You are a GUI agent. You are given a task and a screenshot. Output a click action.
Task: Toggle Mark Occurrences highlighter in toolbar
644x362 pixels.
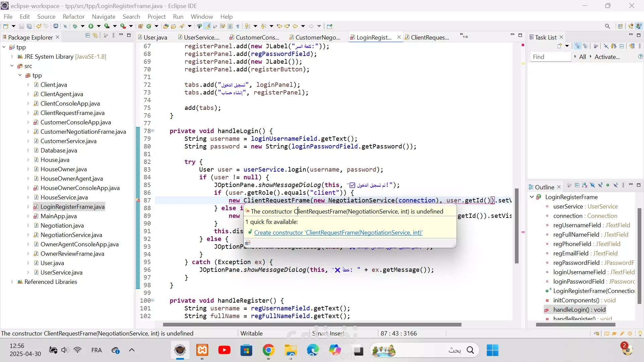[207, 26]
